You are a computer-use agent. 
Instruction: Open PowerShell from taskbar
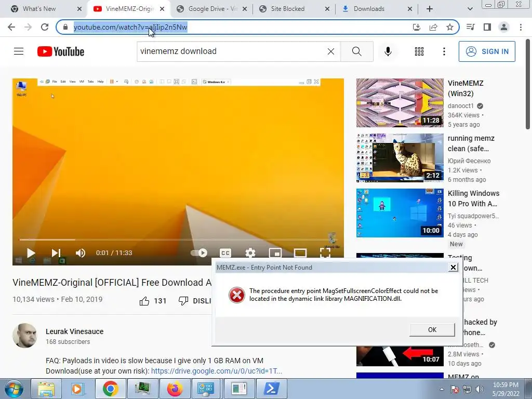coord(271,389)
